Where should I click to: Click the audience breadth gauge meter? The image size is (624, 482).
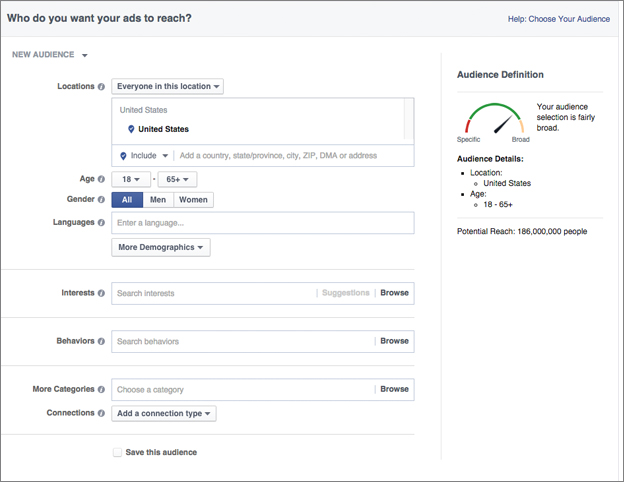(495, 120)
